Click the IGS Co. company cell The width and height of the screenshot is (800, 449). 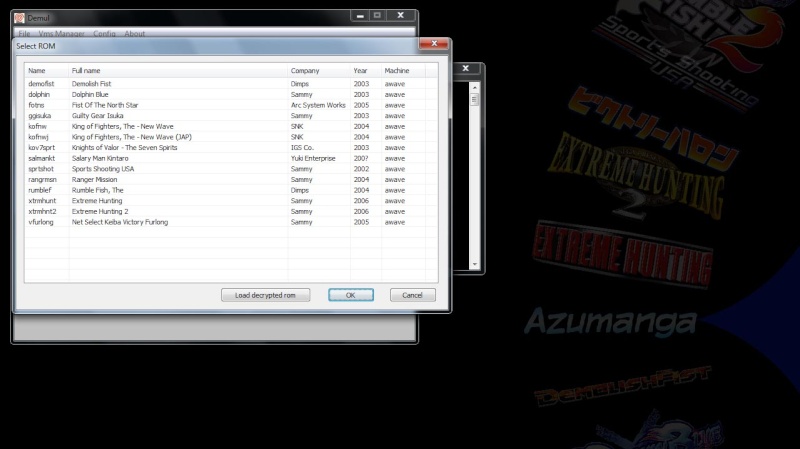click(x=302, y=147)
